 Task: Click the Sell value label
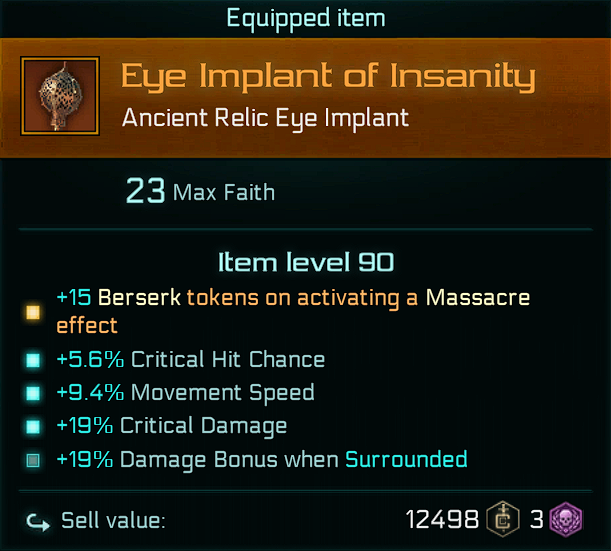tap(113, 520)
